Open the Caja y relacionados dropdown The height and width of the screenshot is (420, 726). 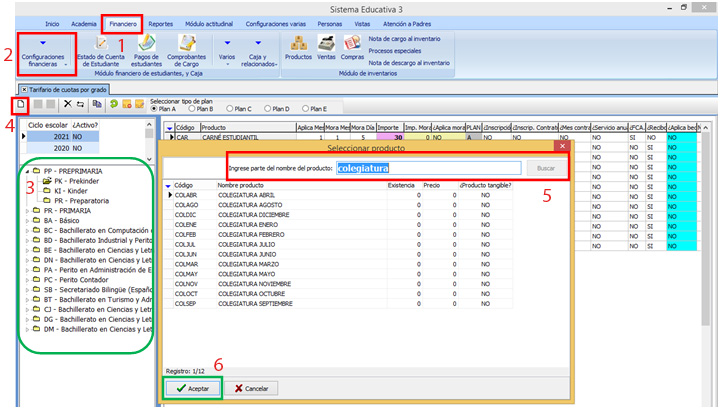coord(258,50)
